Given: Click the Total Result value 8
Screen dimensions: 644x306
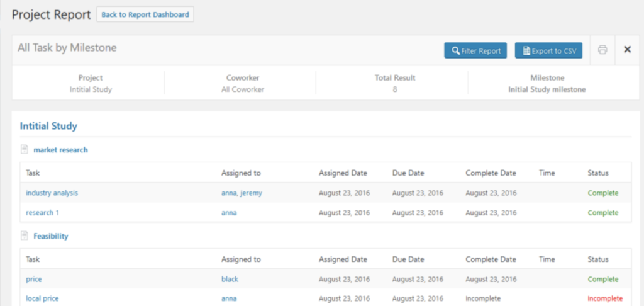Looking at the screenshot, I should (x=395, y=89).
